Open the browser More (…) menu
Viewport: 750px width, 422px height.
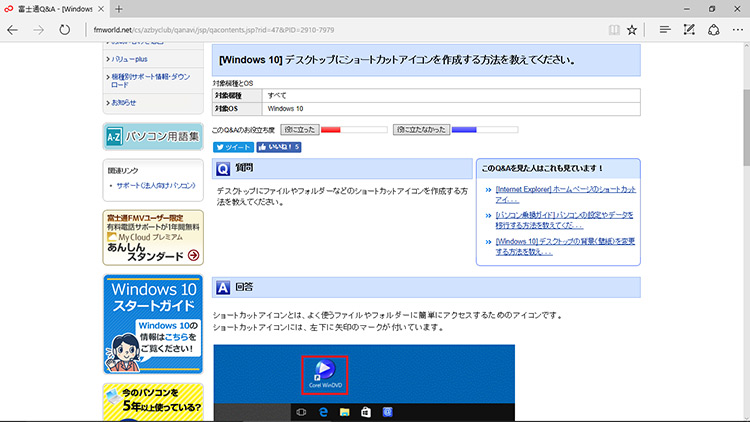(x=734, y=30)
